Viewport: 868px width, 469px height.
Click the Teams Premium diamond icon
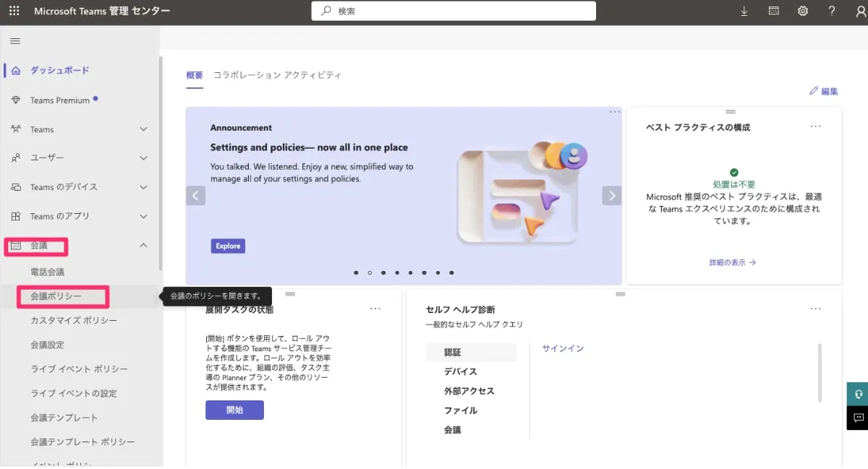[x=16, y=100]
